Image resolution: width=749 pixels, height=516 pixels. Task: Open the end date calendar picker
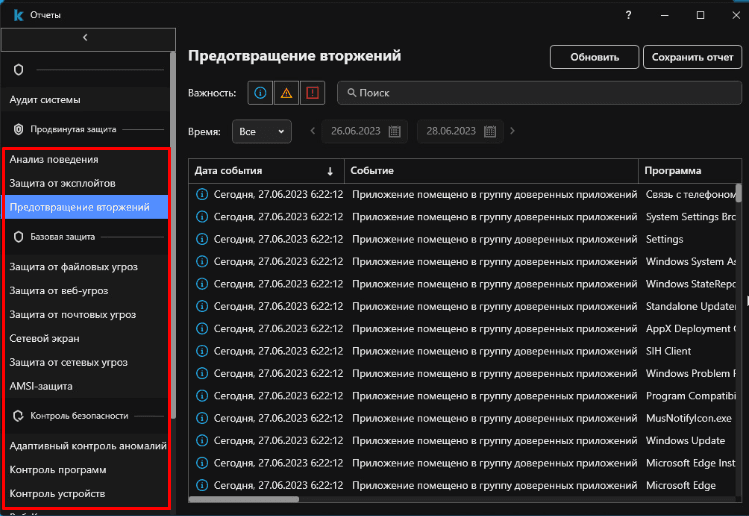coord(490,131)
